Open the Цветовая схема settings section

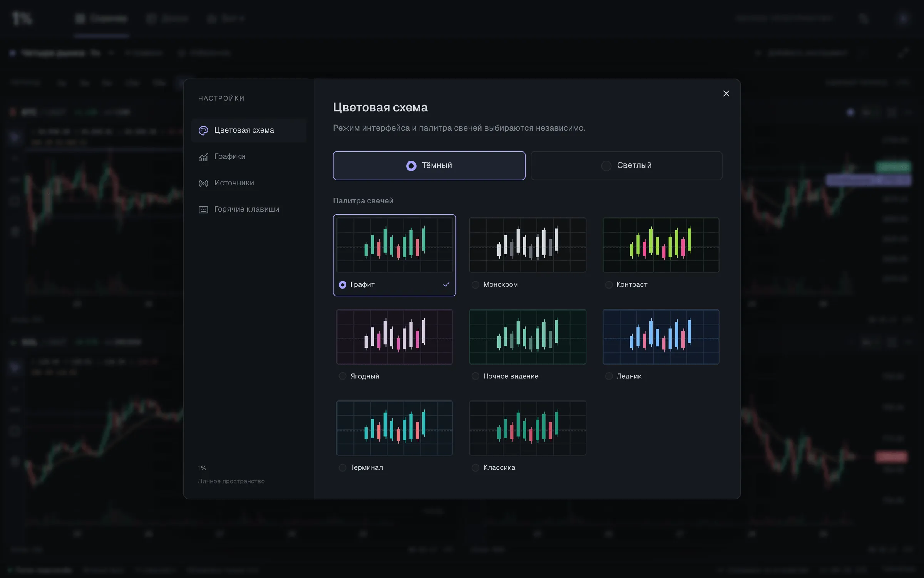pyautogui.click(x=249, y=130)
